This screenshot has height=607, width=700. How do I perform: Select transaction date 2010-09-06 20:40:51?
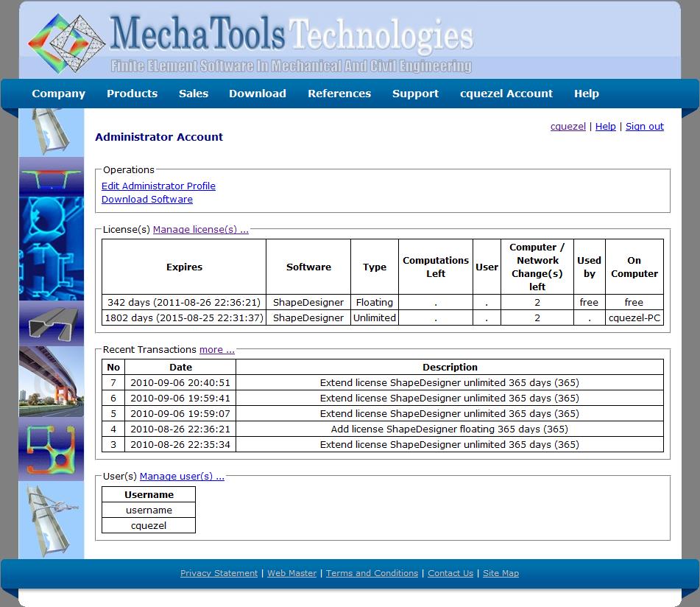pos(180,383)
